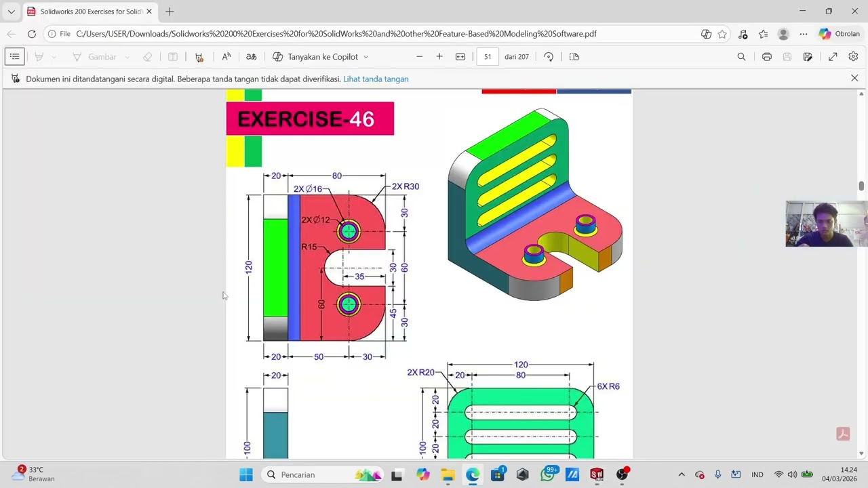The image size is (868, 488).
Task: Open the Edge profile avatar
Action: point(783,34)
